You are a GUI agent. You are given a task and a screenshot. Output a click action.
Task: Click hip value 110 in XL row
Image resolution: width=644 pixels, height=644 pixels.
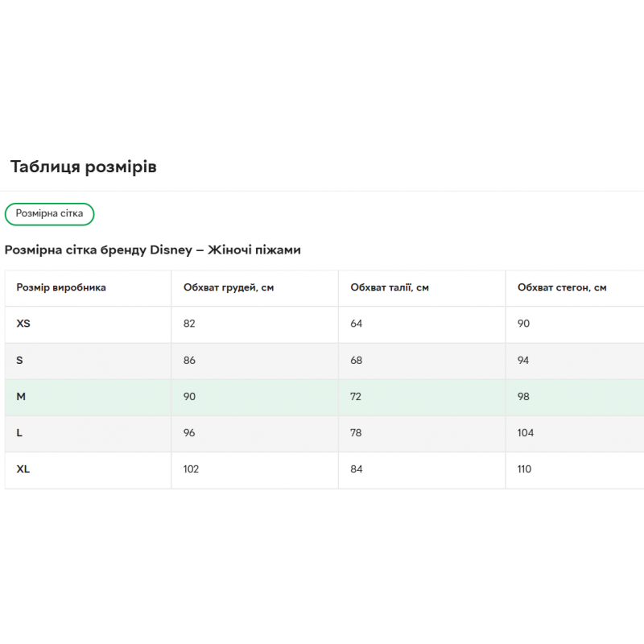(524, 469)
